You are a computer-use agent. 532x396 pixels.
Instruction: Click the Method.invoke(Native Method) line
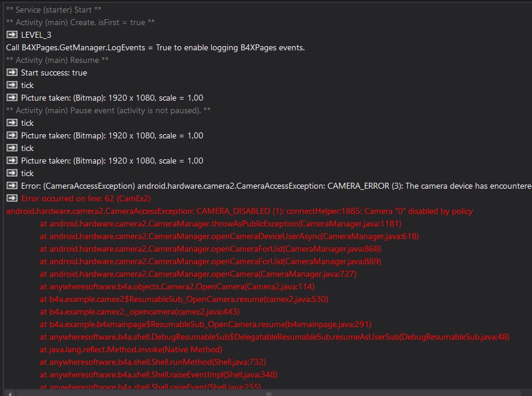[132, 349]
